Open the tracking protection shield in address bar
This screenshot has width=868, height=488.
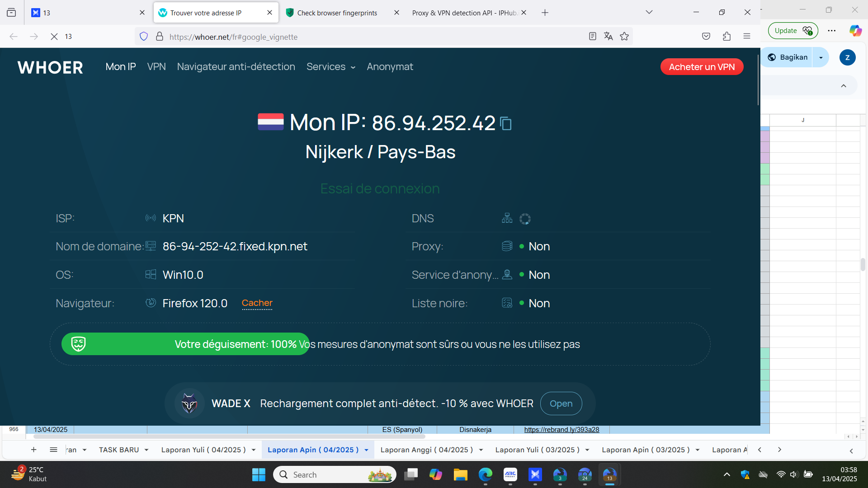tap(144, 37)
